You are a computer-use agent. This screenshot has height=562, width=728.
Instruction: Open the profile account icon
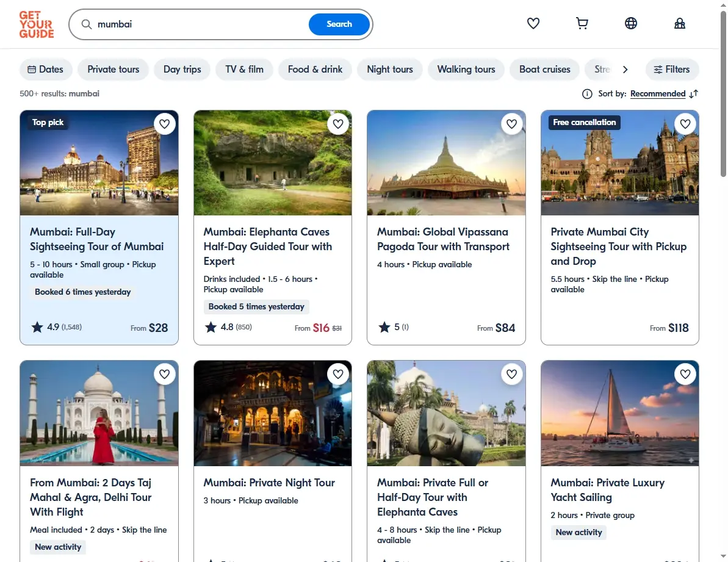(680, 23)
